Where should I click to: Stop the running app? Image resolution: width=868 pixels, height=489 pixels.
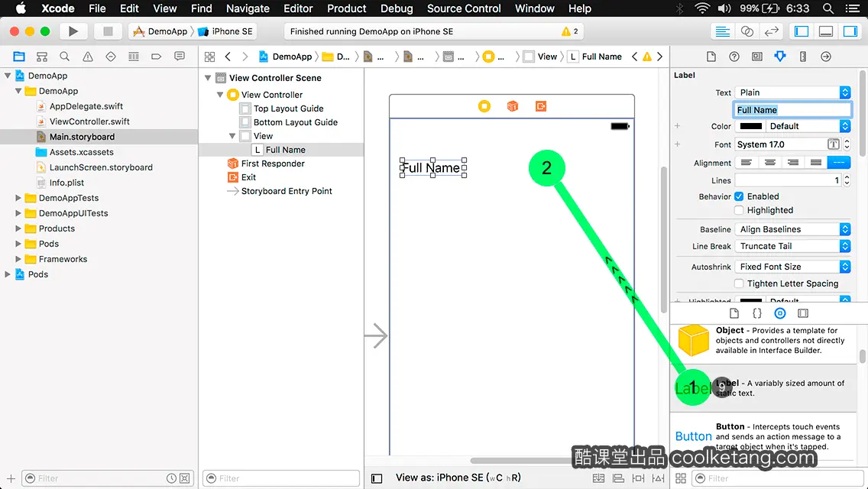click(x=108, y=31)
